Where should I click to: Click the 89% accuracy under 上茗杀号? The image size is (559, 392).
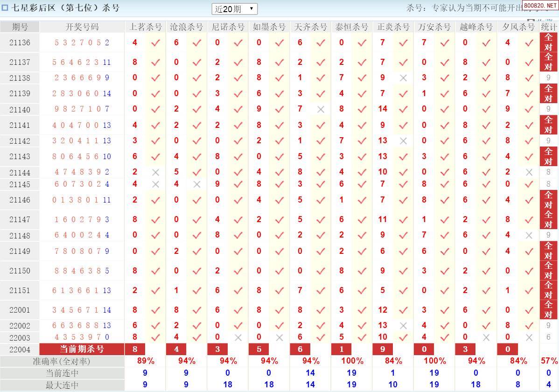(x=146, y=361)
